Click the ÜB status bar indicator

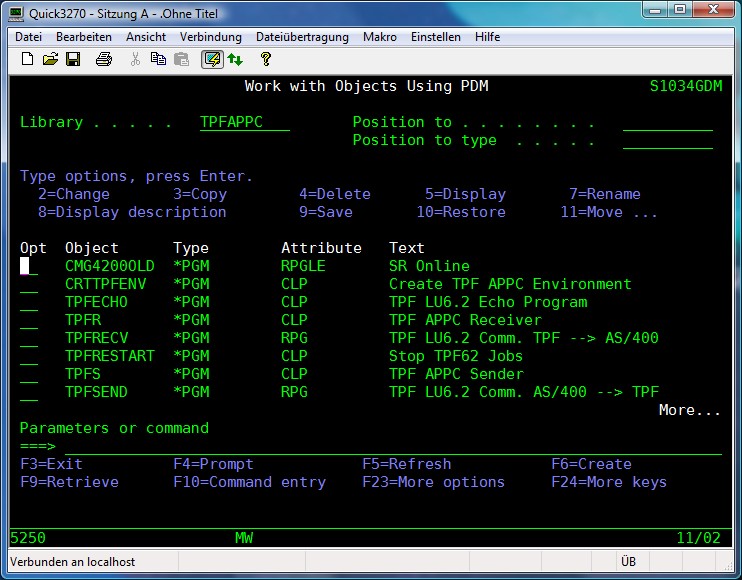pos(628,562)
